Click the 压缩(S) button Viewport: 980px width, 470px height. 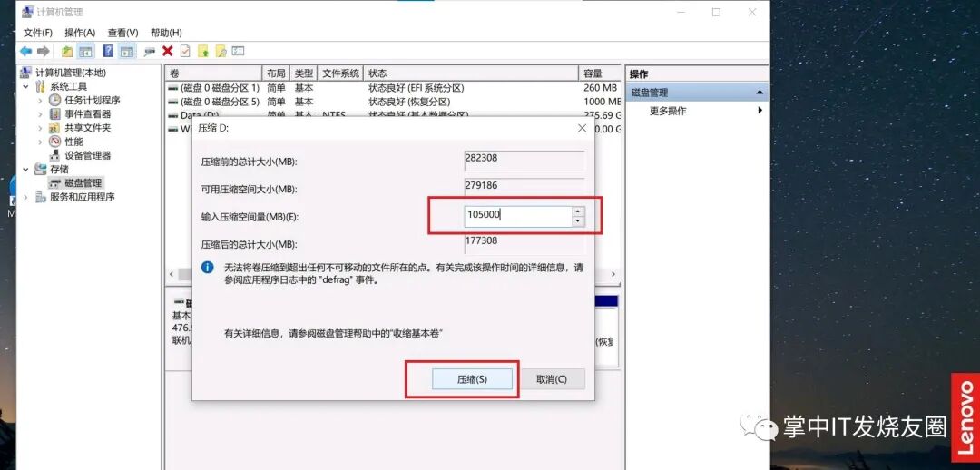coord(472,379)
